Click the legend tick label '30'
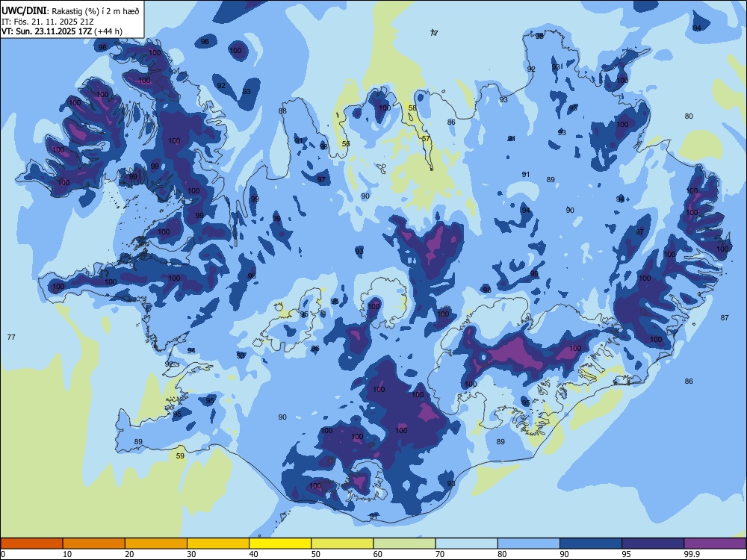 [x=191, y=554]
